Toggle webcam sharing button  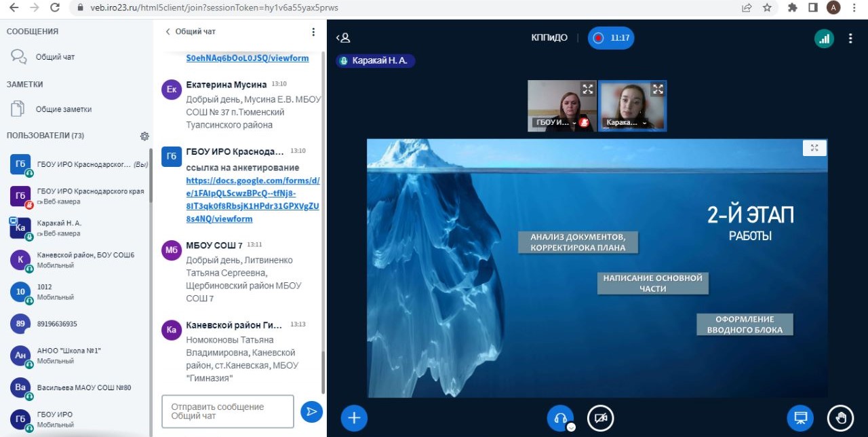click(600, 418)
